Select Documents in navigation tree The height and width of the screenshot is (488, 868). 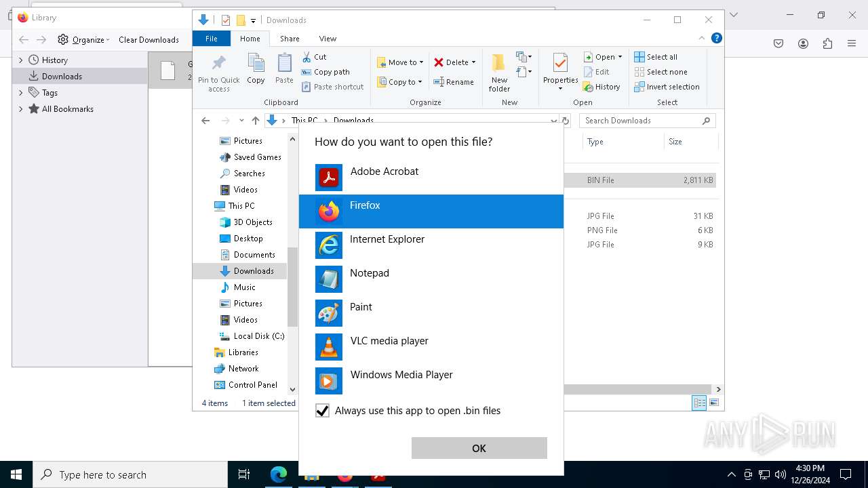[254, 255]
